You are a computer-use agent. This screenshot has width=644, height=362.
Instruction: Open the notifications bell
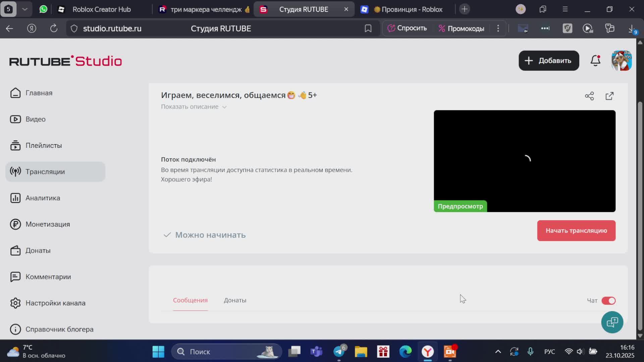(x=595, y=61)
